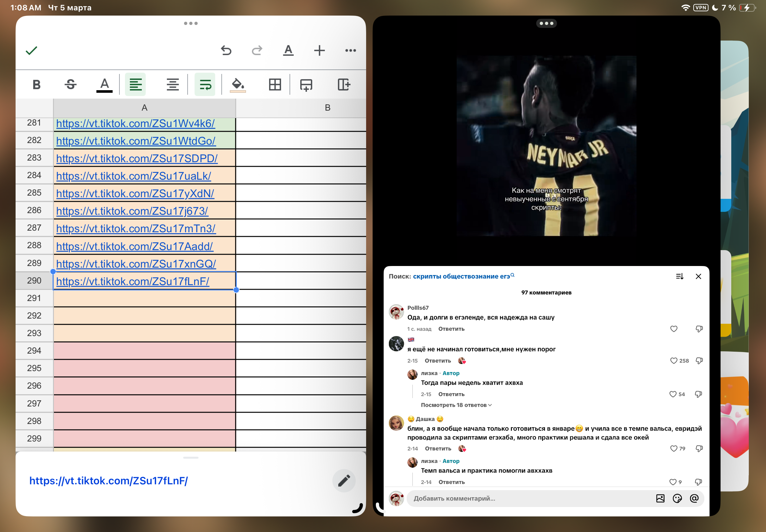Open the ZSu1WtdGo TikTok link
Viewport: 766px width, 532px height.
click(x=136, y=141)
